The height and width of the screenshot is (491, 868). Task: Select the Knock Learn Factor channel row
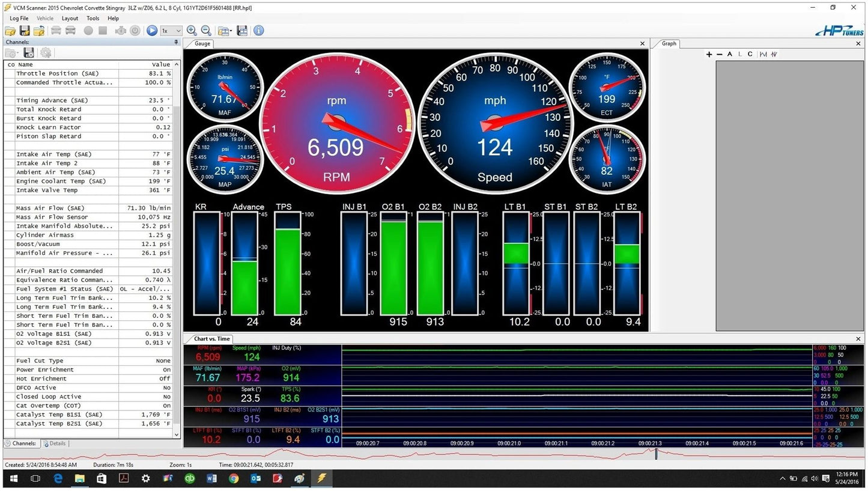tap(89, 127)
